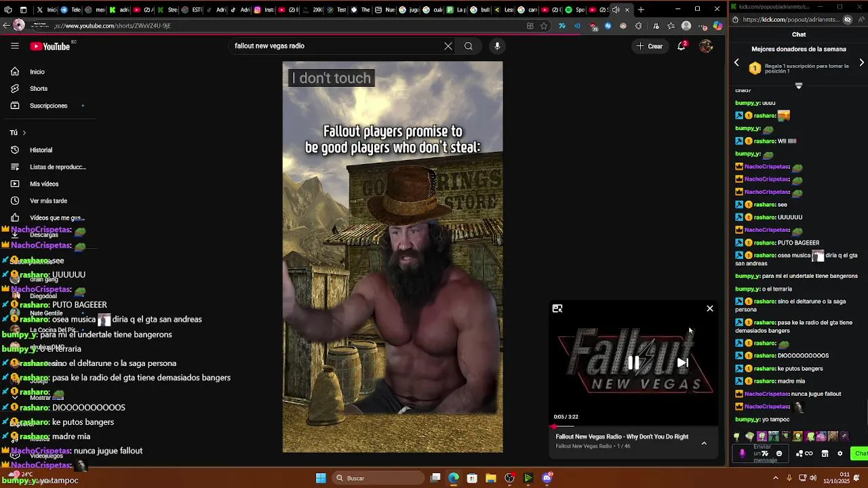The width and height of the screenshot is (868, 488).
Task: Open Ver más tarde list
Action: point(48,201)
